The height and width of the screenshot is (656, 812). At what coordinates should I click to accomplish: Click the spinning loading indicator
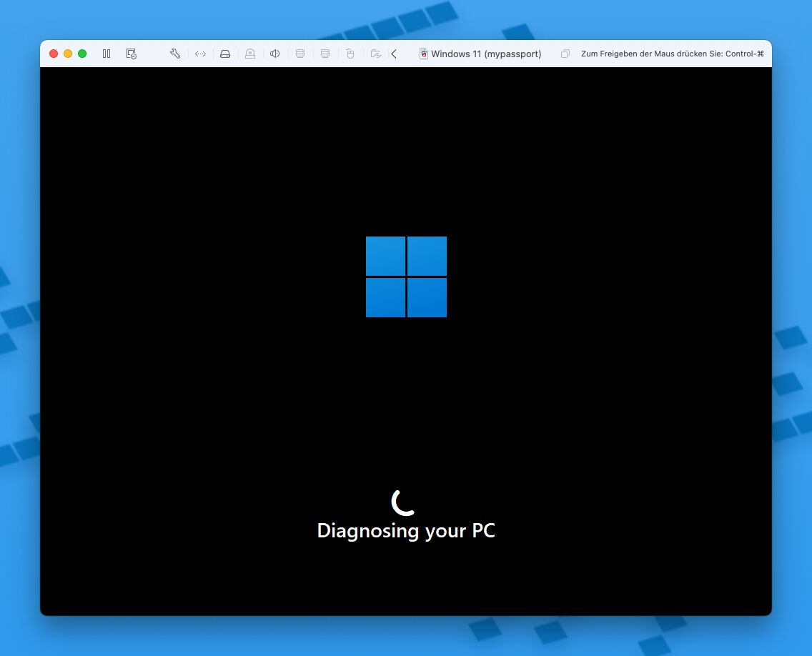point(403,502)
